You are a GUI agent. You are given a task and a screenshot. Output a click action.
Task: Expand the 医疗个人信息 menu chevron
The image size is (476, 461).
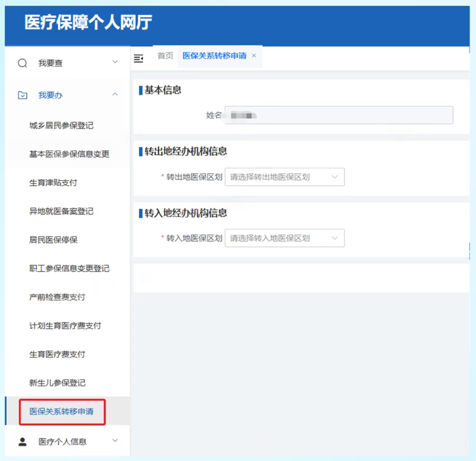(115, 441)
